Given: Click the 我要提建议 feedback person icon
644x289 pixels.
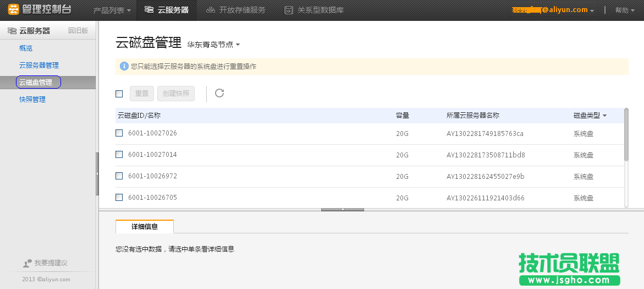Looking at the screenshot, I should click(x=27, y=263).
